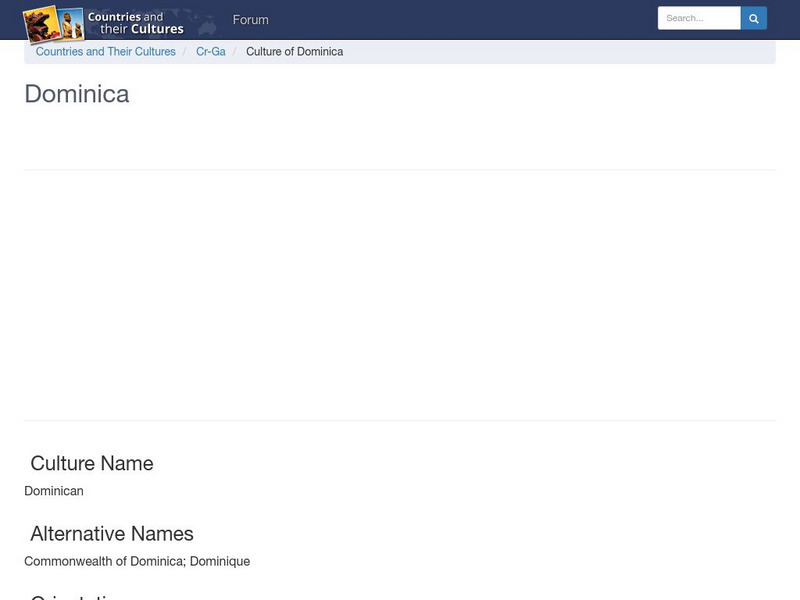Go to the Cr-Ga breadcrumb link

(211, 52)
